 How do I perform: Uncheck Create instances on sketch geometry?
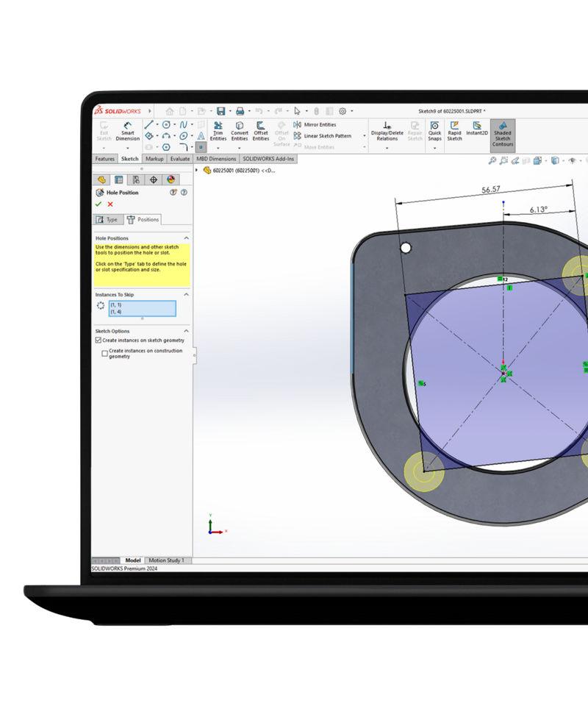coord(98,340)
